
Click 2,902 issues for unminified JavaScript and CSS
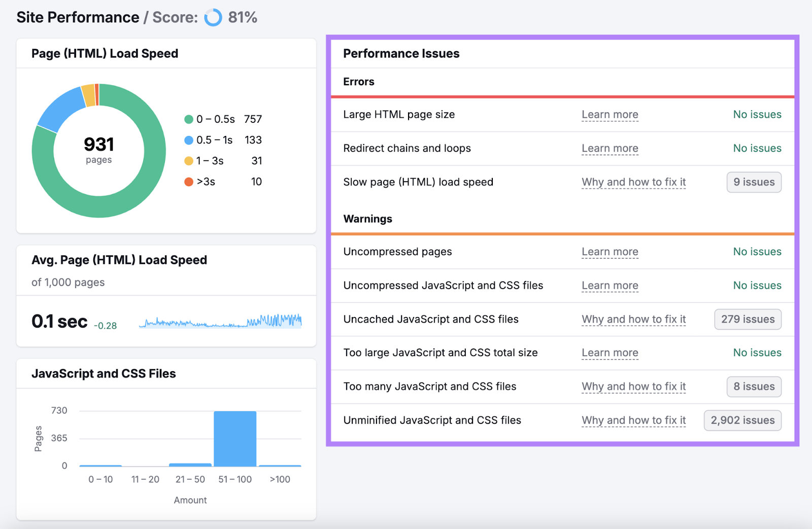pyautogui.click(x=742, y=420)
